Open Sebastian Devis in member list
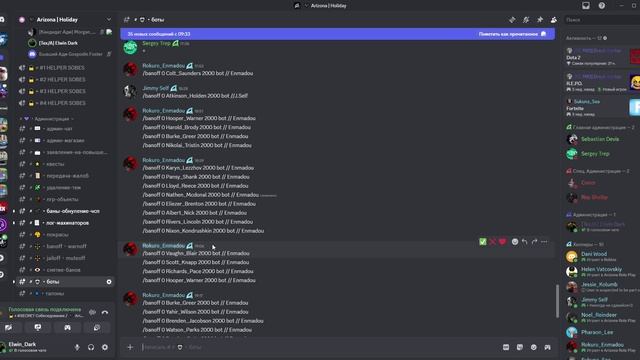This screenshot has width=640, height=360. [x=600, y=139]
